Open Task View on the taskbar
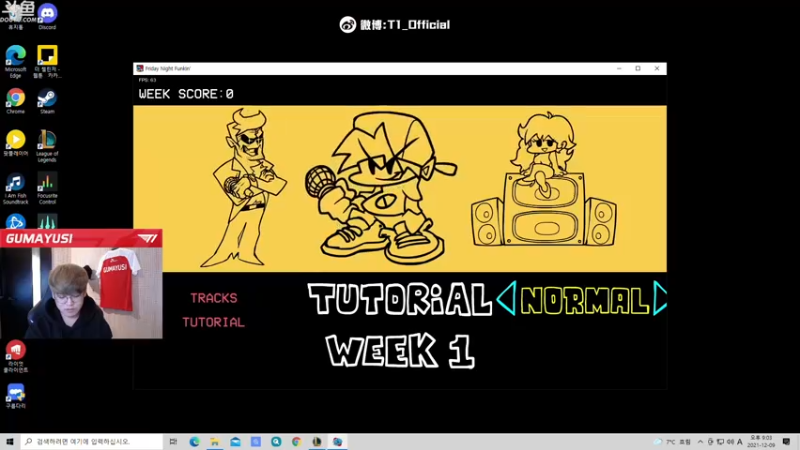800x450 pixels. (x=173, y=442)
